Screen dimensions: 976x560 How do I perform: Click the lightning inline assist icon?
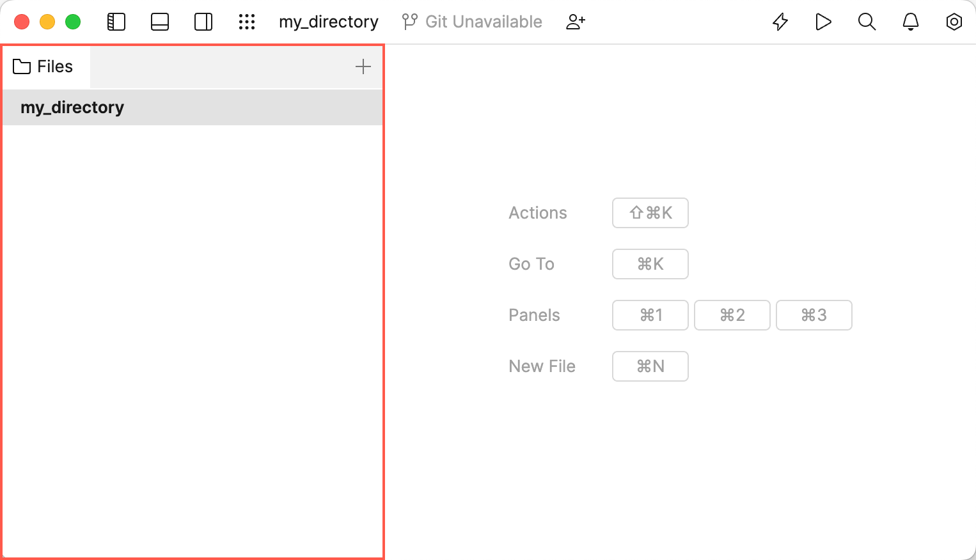tap(780, 21)
